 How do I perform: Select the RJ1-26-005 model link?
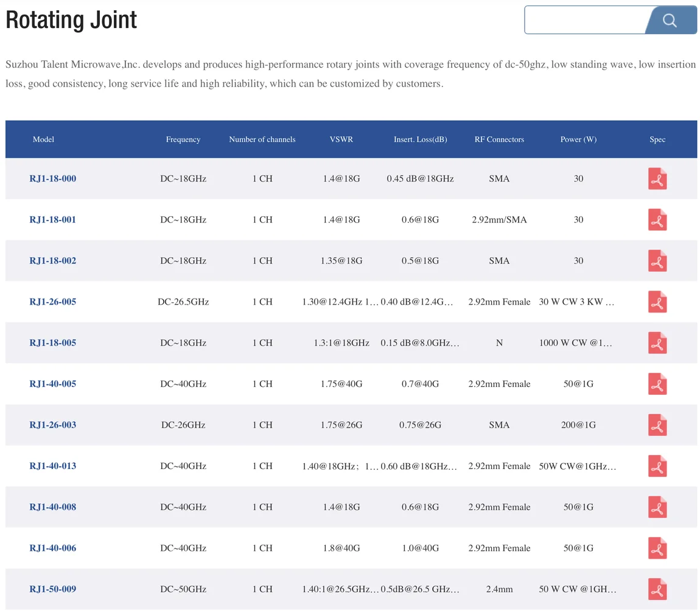[x=53, y=302]
